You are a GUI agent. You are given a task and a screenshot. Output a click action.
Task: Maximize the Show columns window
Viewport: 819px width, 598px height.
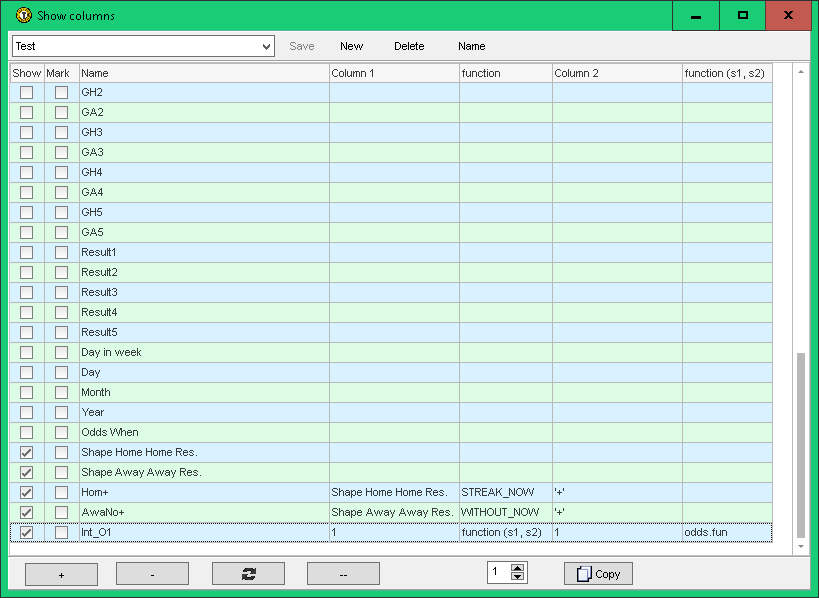pyautogui.click(x=742, y=16)
